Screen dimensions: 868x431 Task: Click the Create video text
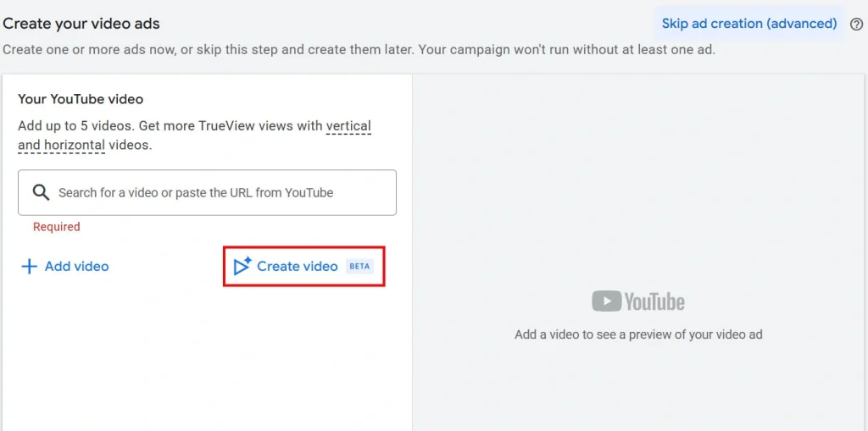(298, 267)
